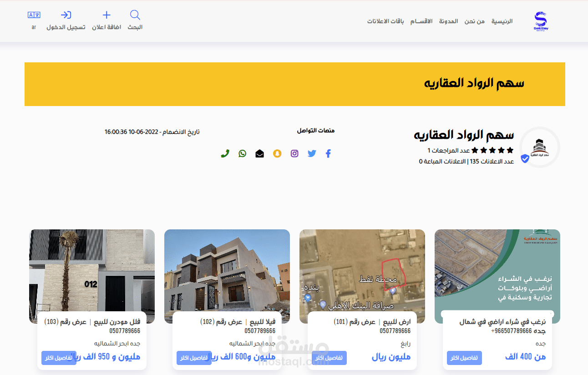The image size is (588, 375).
Task: Click title نرغب في شراء اراضي في شمال جده
Action: pyautogui.click(x=502, y=326)
